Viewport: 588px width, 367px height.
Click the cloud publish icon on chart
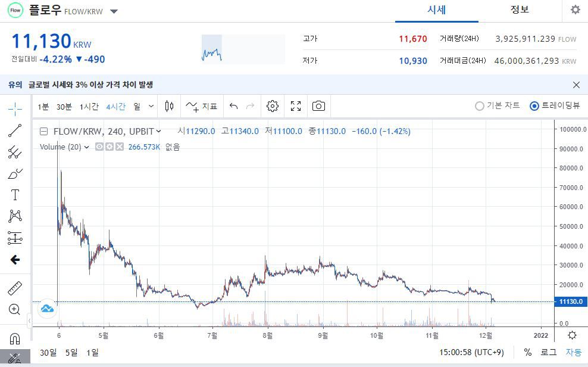click(47, 309)
